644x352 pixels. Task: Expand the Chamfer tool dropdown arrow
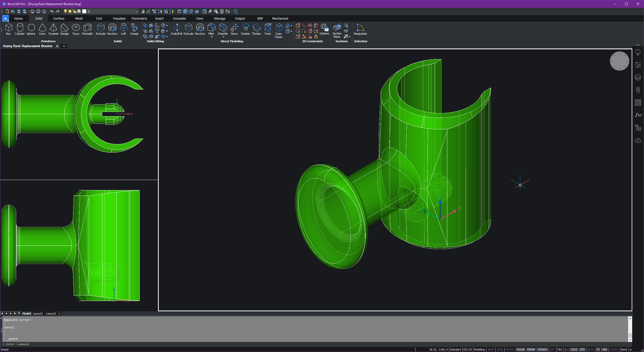[x=223, y=36]
